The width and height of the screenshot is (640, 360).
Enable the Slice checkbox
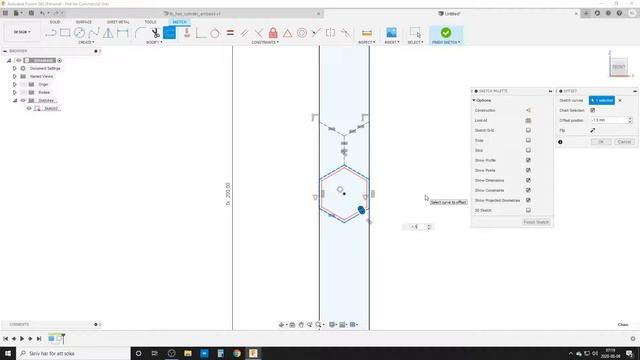(528, 150)
